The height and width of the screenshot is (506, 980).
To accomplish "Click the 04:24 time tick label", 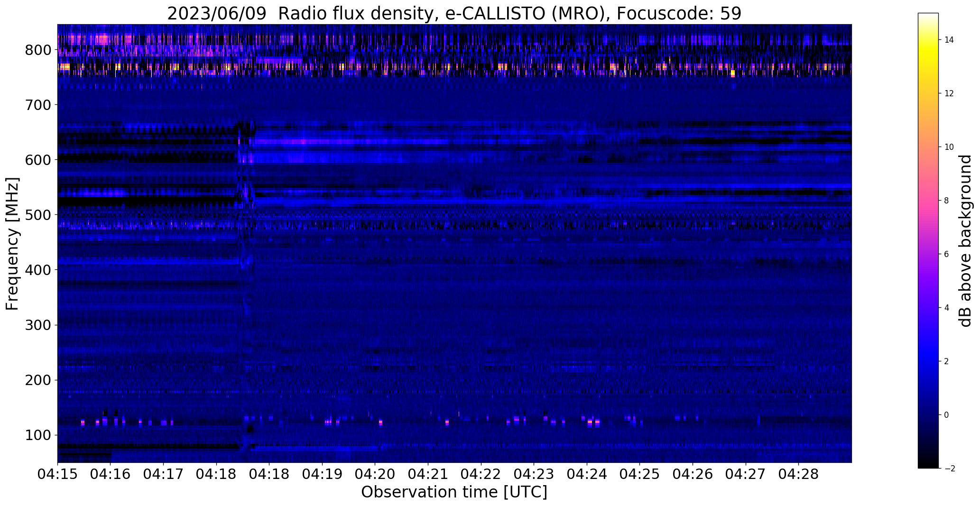I will coord(587,474).
